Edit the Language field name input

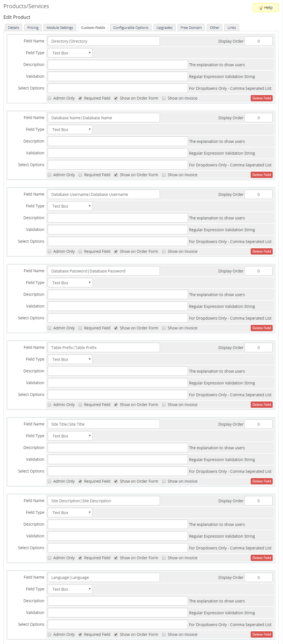(x=104, y=577)
